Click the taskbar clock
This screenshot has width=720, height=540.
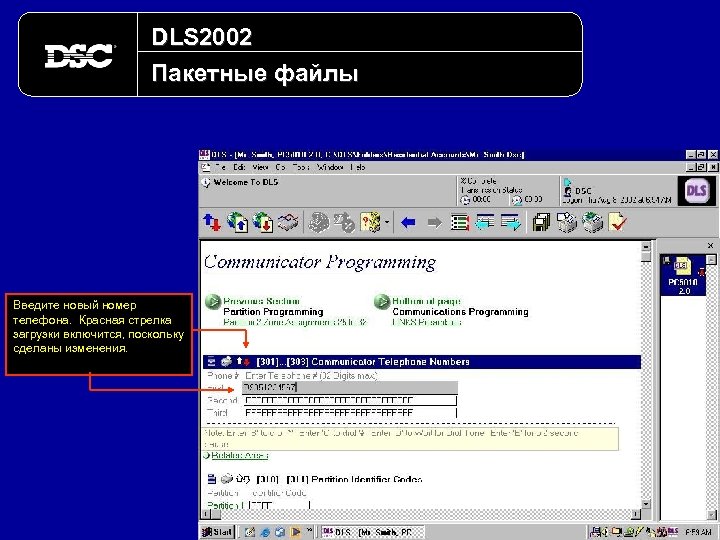click(698, 532)
